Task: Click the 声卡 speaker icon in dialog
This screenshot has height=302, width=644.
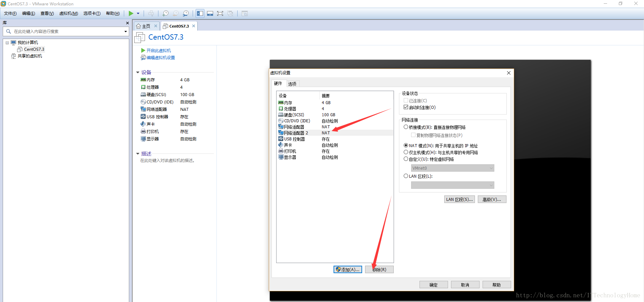Action: click(281, 145)
